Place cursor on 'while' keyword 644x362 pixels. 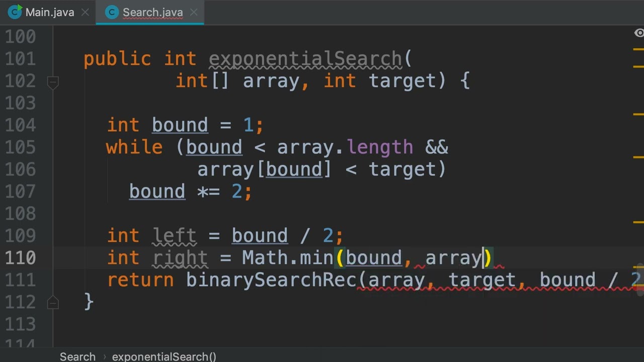point(134,148)
